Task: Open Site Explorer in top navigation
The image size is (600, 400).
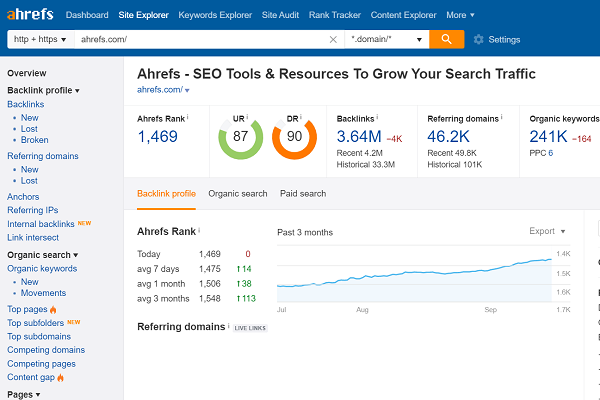Action: coord(143,15)
